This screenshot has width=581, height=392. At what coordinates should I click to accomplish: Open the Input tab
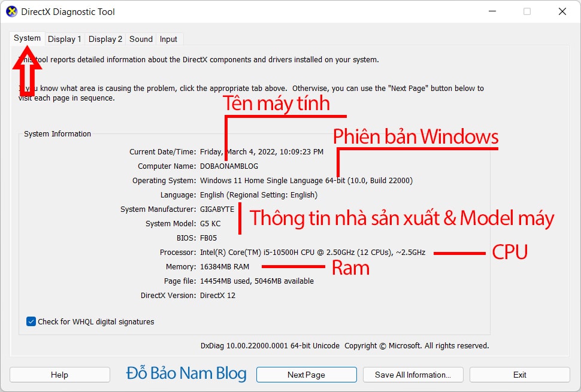point(168,39)
